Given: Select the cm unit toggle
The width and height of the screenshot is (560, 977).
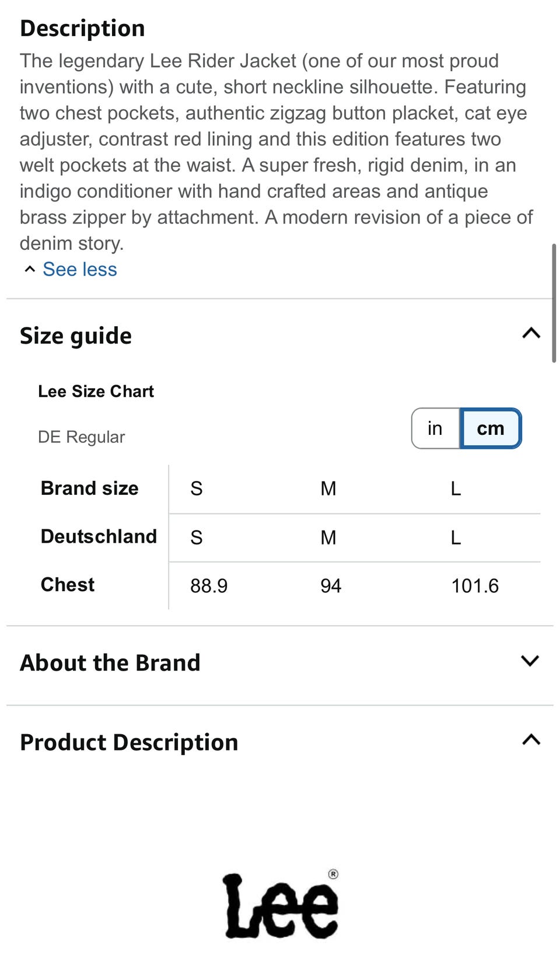Looking at the screenshot, I should pyautogui.click(x=491, y=428).
